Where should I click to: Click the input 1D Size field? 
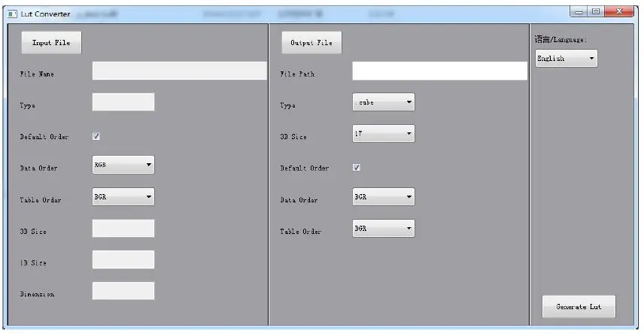[x=123, y=260]
